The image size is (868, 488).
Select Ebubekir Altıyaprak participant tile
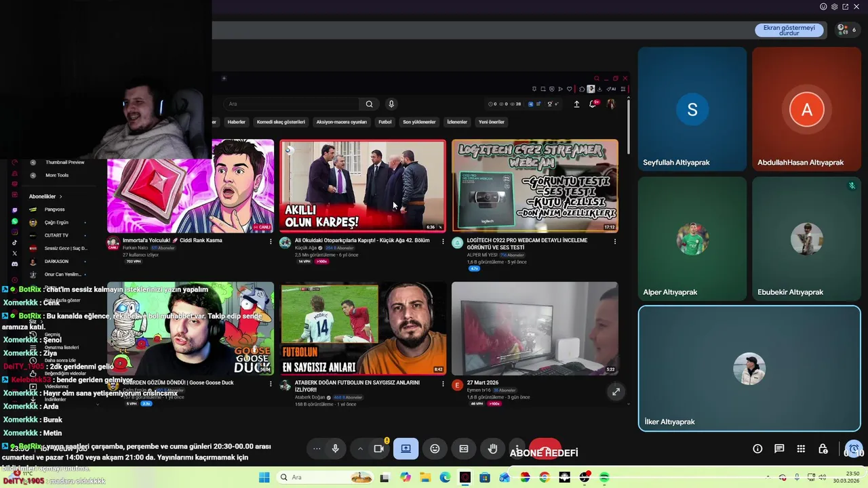(x=806, y=239)
